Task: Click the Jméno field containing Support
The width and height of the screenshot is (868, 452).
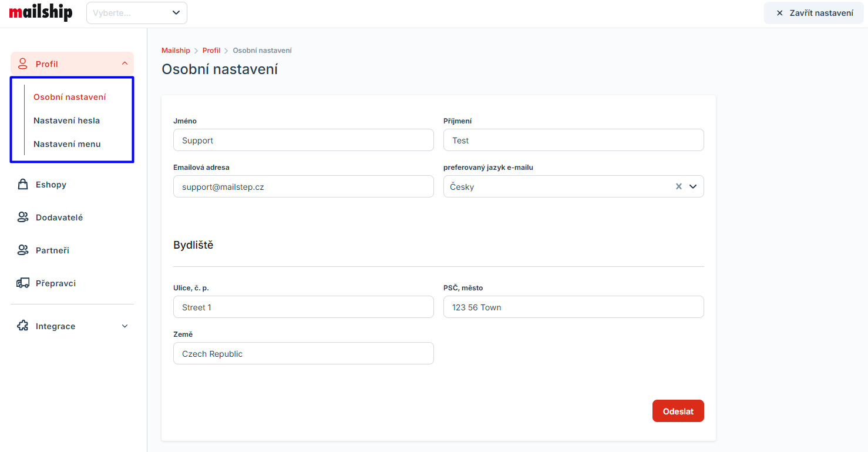Action: (303, 140)
